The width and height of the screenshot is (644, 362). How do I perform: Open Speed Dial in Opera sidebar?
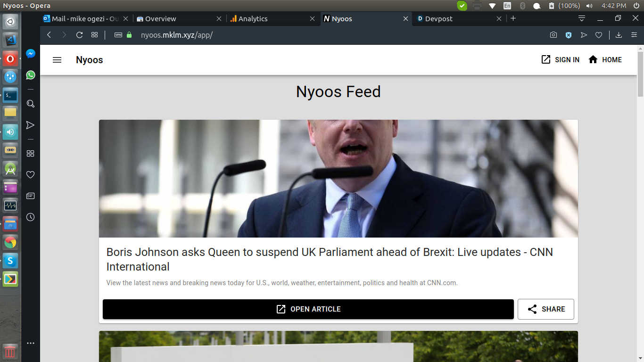point(31,154)
